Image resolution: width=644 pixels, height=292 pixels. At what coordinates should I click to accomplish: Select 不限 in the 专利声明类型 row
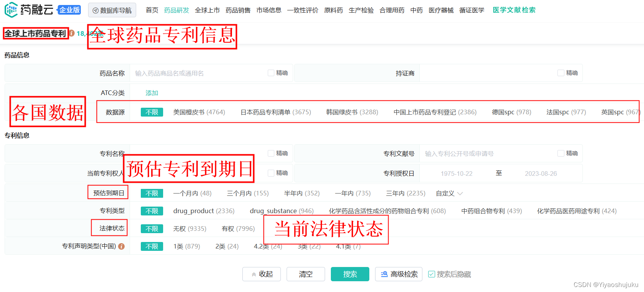(152, 246)
